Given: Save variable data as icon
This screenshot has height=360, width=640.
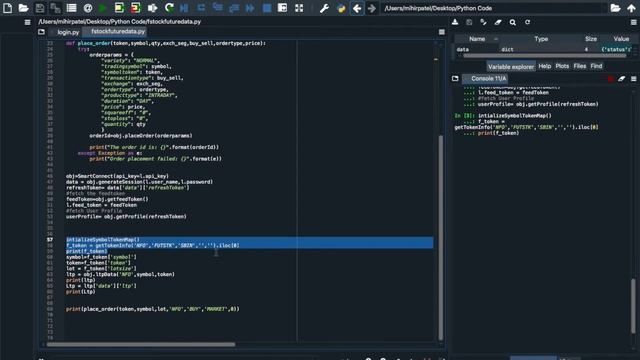Looking at the screenshot, I should tap(484, 22).
